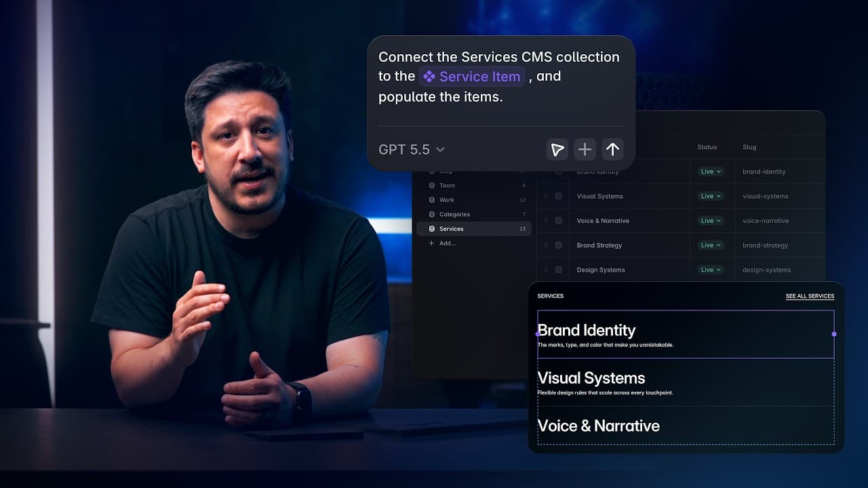The width and height of the screenshot is (868, 488).
Task: Click the brand-strategy slug cell
Action: (x=765, y=245)
